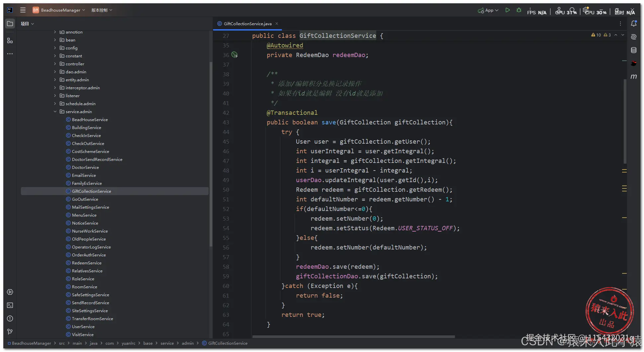Collapse the service.admin package

55,111
